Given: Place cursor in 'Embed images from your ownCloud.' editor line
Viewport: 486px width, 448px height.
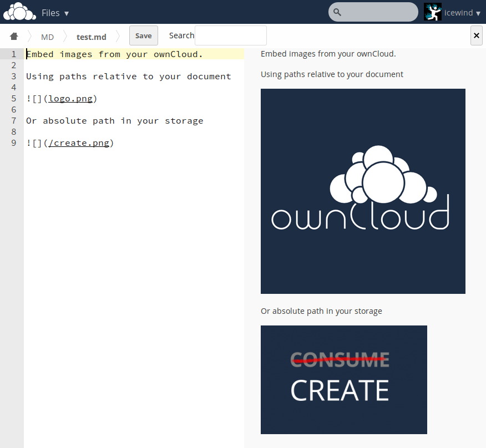Looking at the screenshot, I should coord(114,54).
